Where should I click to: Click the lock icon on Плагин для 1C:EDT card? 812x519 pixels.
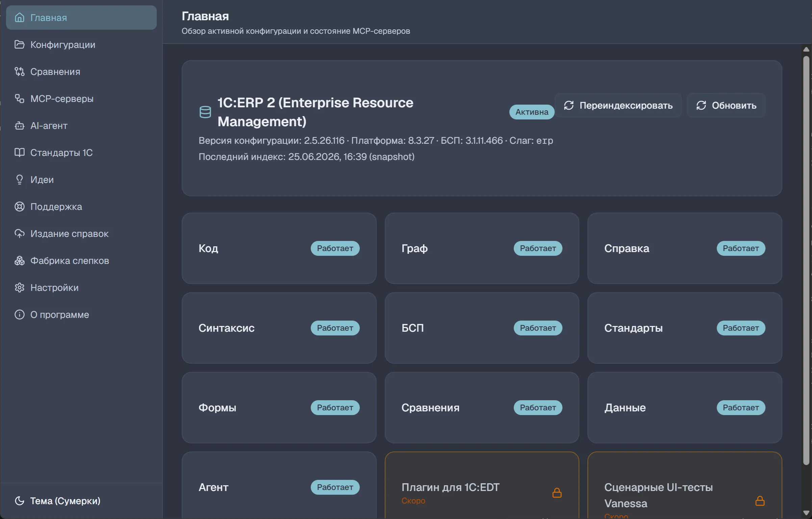(x=557, y=493)
